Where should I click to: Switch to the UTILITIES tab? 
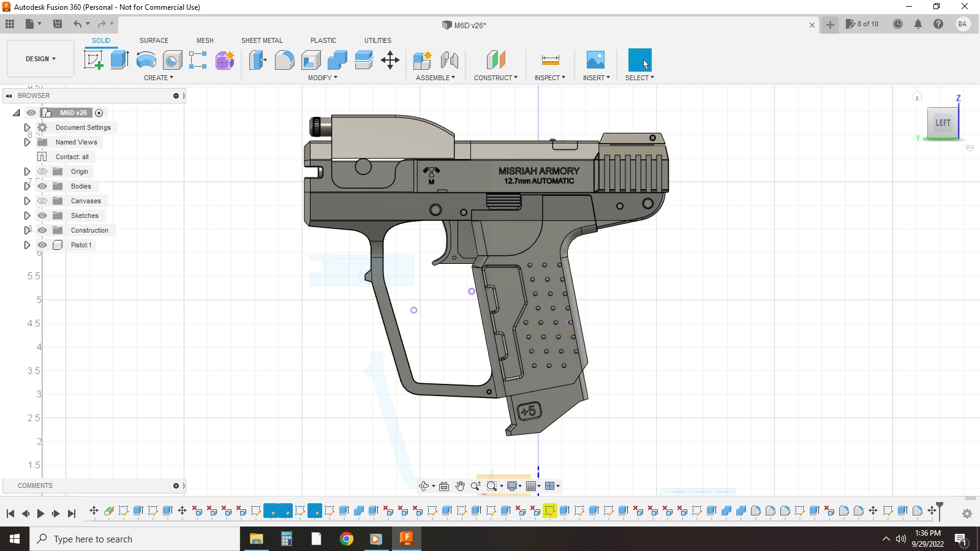click(x=378, y=40)
